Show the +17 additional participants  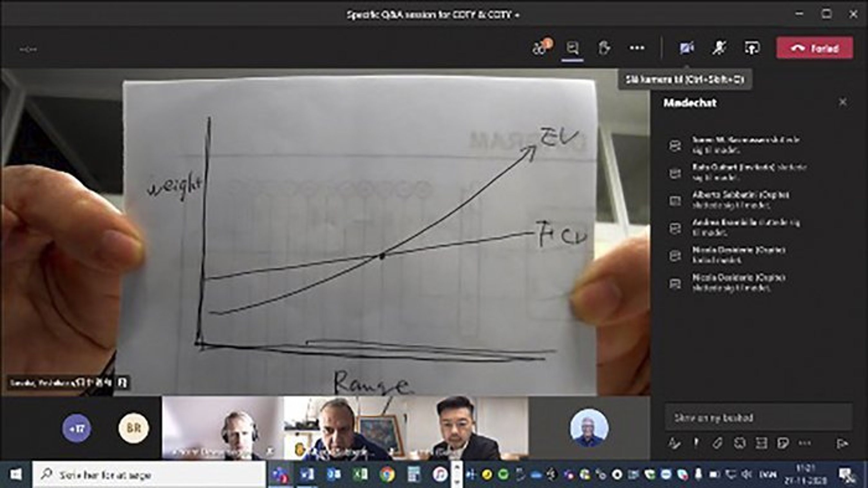pyautogui.click(x=77, y=428)
